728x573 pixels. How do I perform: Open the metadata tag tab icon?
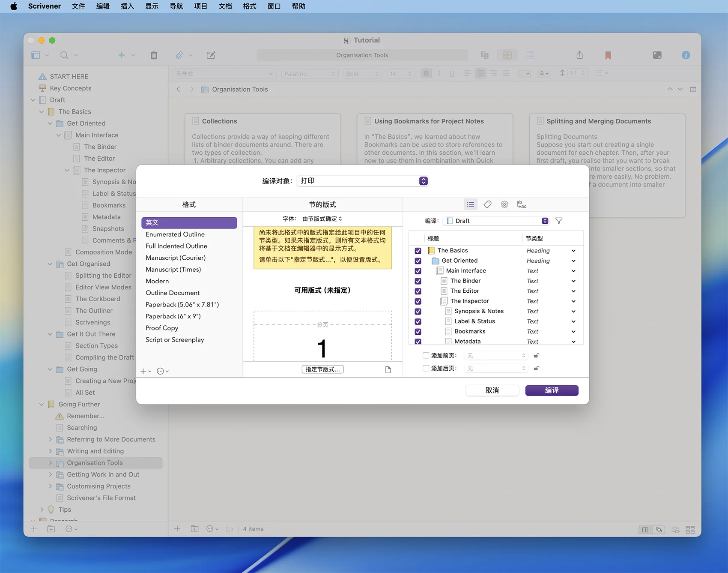coord(487,204)
